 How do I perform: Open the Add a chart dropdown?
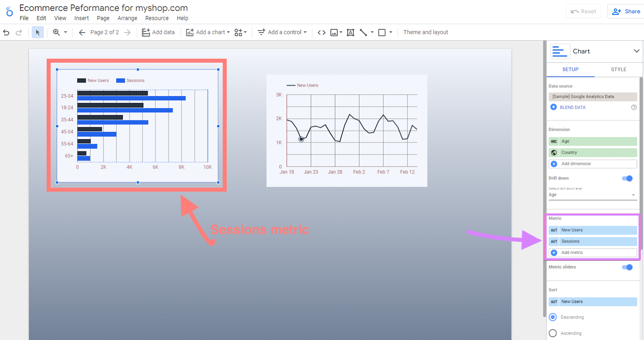tap(208, 32)
